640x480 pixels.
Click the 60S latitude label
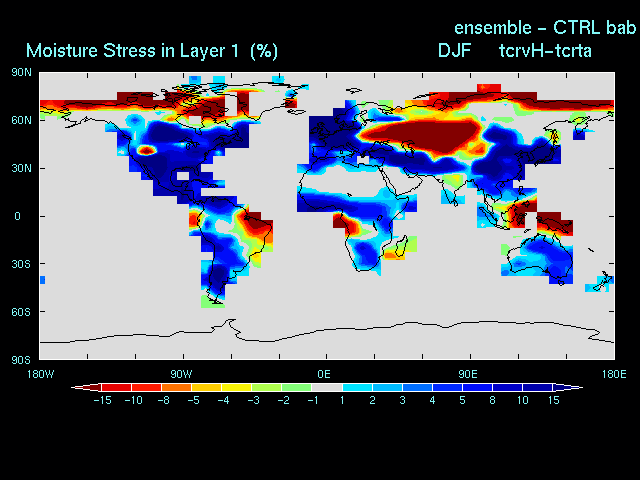[x=21, y=312]
